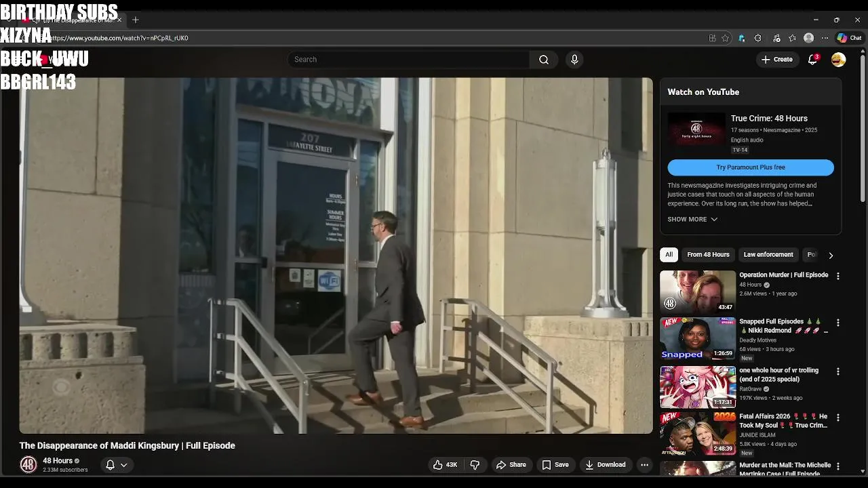Open Operation Murder | Full Episode title
Viewport: 868px width, 488px height.
(x=784, y=275)
